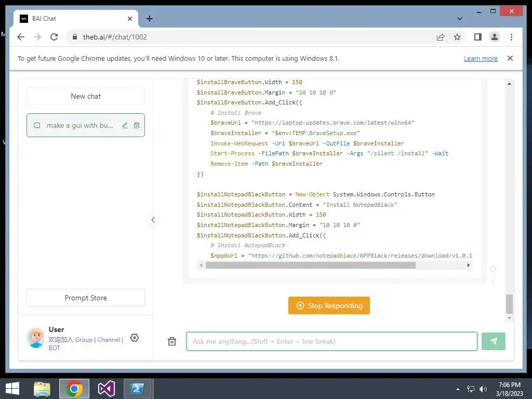
Task: Click the address bar URL theb.ai/#/chat/1002
Action: [x=115, y=37]
